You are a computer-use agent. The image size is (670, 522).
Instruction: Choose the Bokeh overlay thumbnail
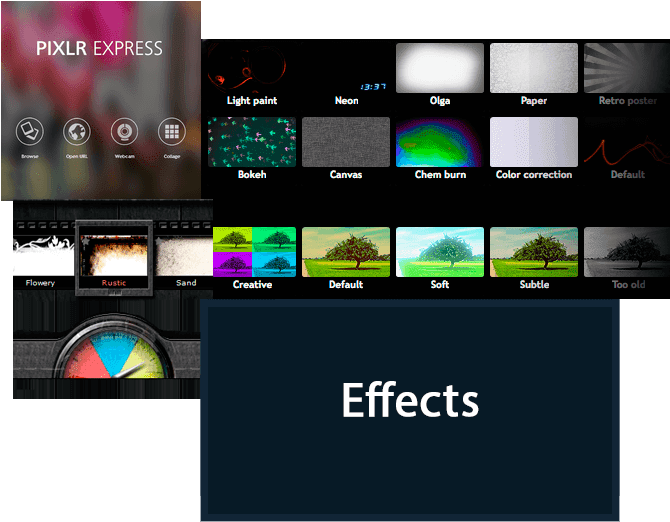coord(252,142)
